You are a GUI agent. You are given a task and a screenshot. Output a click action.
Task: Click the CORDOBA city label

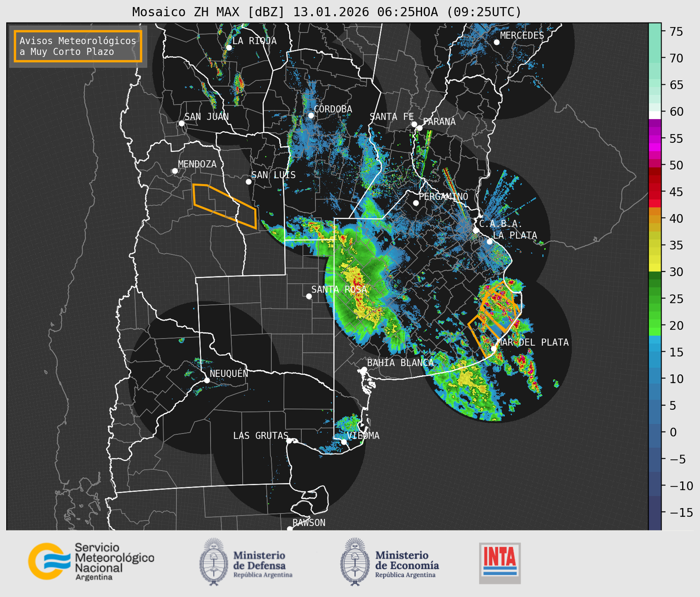tap(333, 109)
